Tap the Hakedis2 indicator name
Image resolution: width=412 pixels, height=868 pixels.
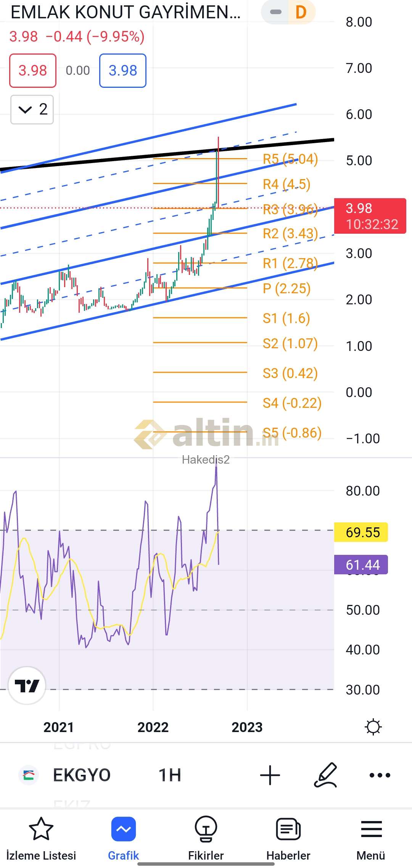(206, 459)
